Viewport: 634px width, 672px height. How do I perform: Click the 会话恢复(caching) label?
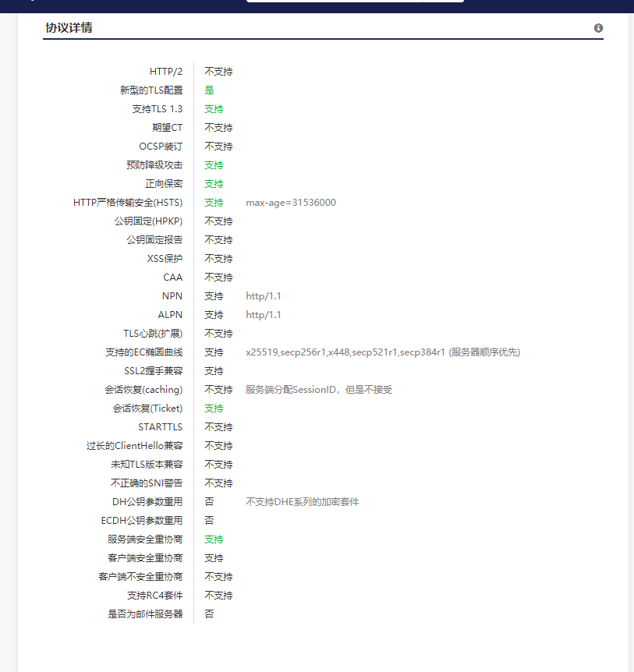tap(143, 390)
